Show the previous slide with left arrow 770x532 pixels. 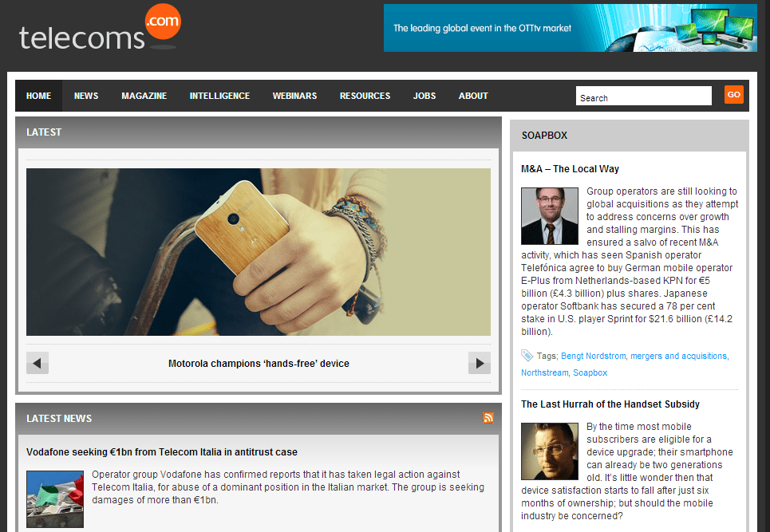[38, 363]
